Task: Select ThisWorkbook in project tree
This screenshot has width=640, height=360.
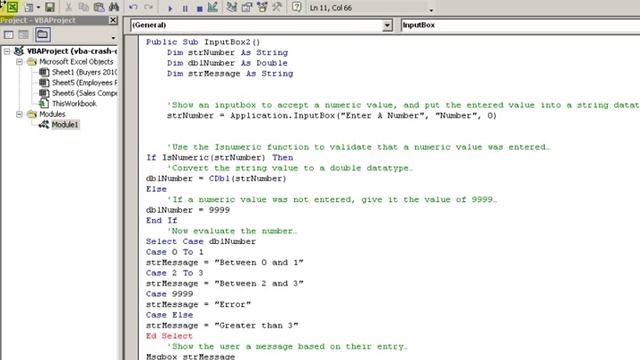Action: (74, 104)
